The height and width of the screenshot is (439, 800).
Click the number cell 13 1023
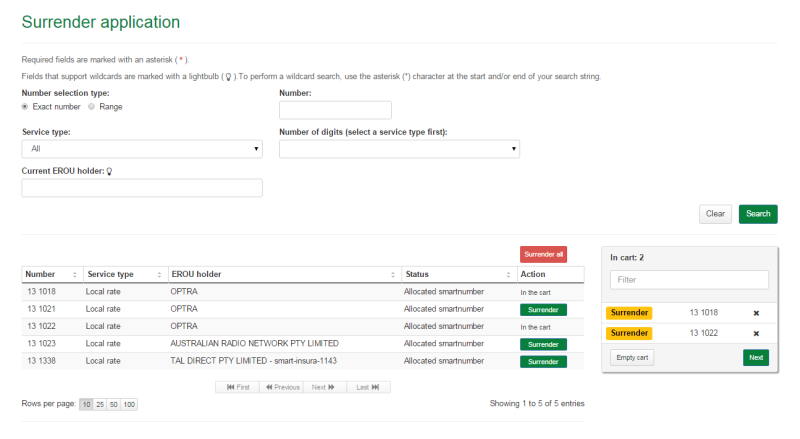(x=41, y=344)
